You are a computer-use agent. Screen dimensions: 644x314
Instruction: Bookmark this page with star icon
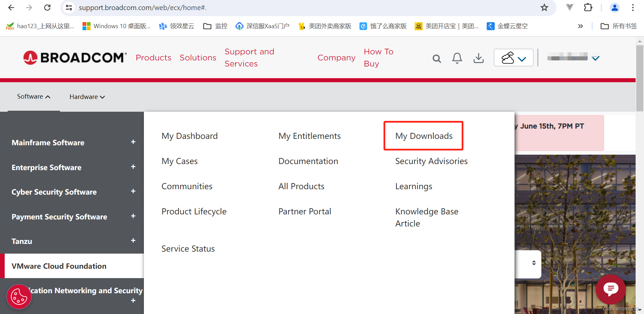pos(544,7)
